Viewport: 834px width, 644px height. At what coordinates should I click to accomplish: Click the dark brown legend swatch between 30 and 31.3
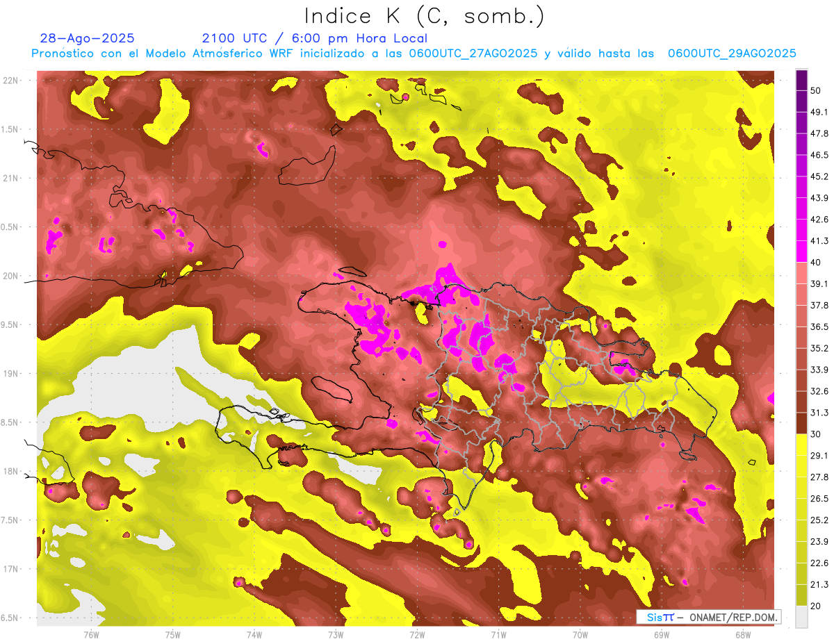[x=801, y=423]
